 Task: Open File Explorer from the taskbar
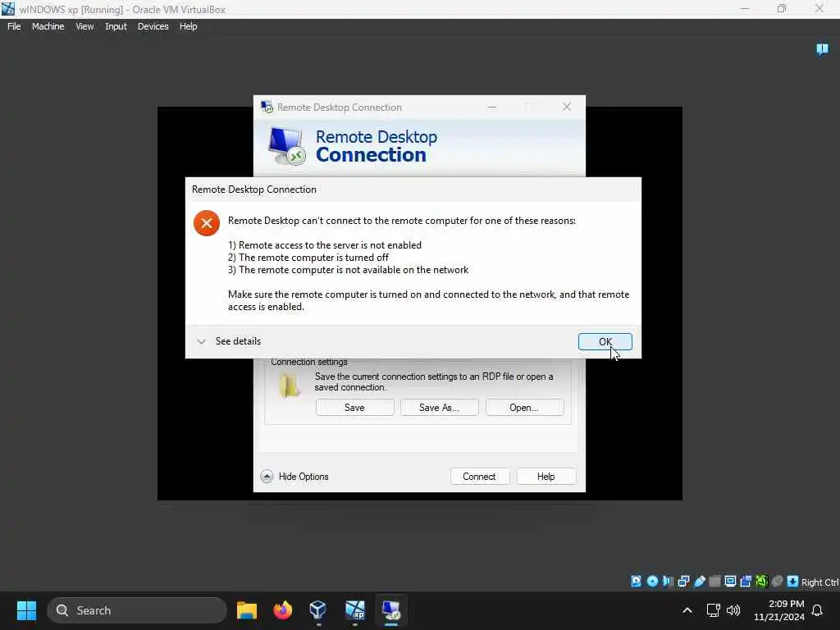246,610
